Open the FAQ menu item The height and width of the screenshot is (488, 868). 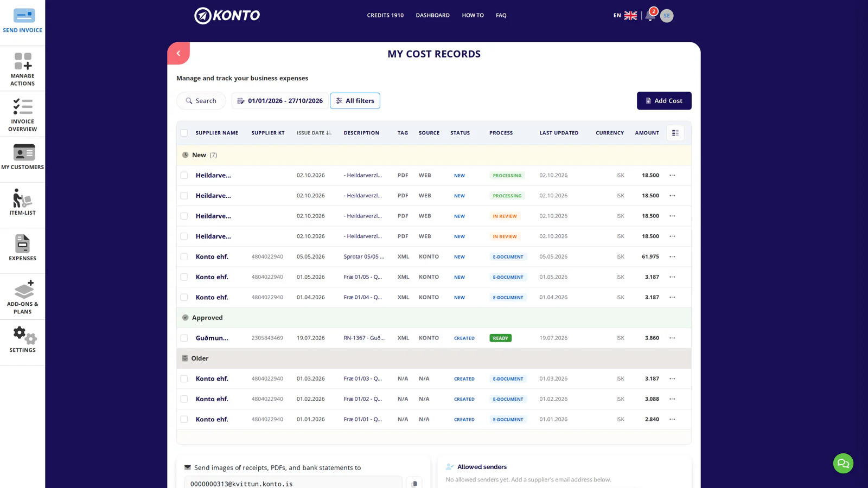[501, 15]
